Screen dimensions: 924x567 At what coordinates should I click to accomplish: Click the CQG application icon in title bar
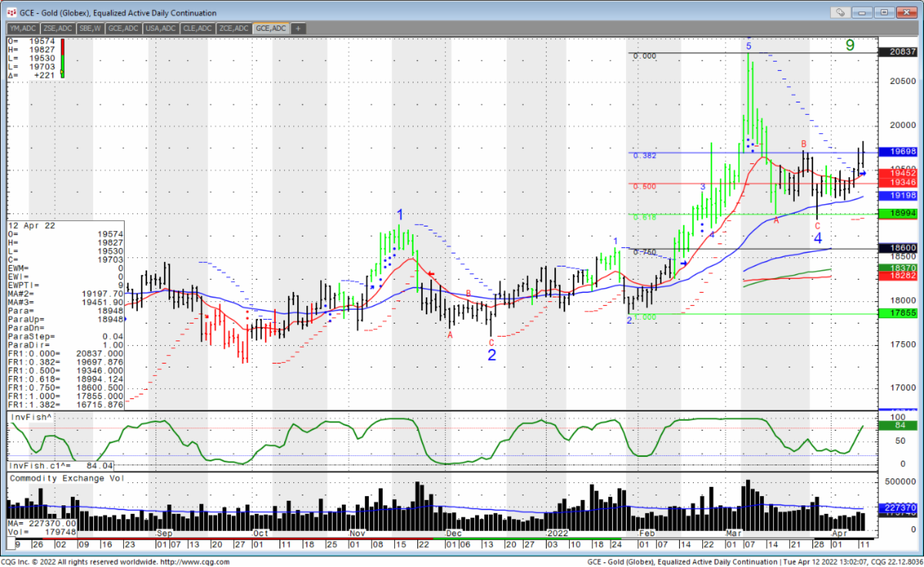pos(12,12)
